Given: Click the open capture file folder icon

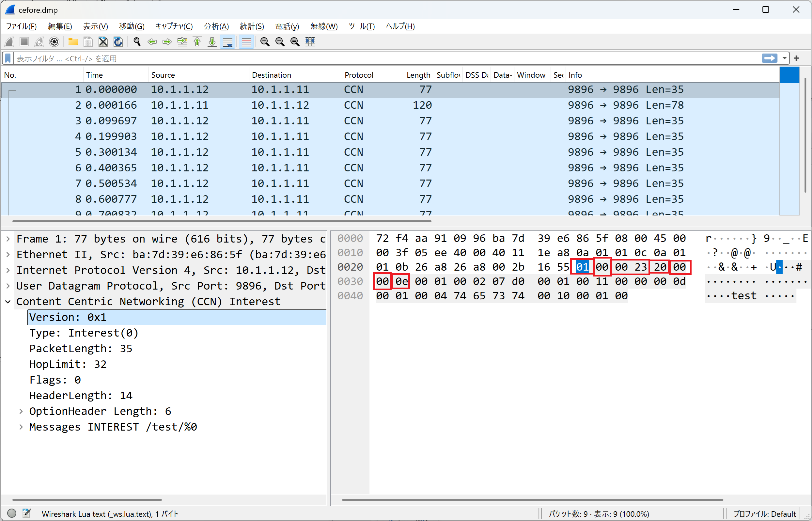Looking at the screenshot, I should 73,41.
